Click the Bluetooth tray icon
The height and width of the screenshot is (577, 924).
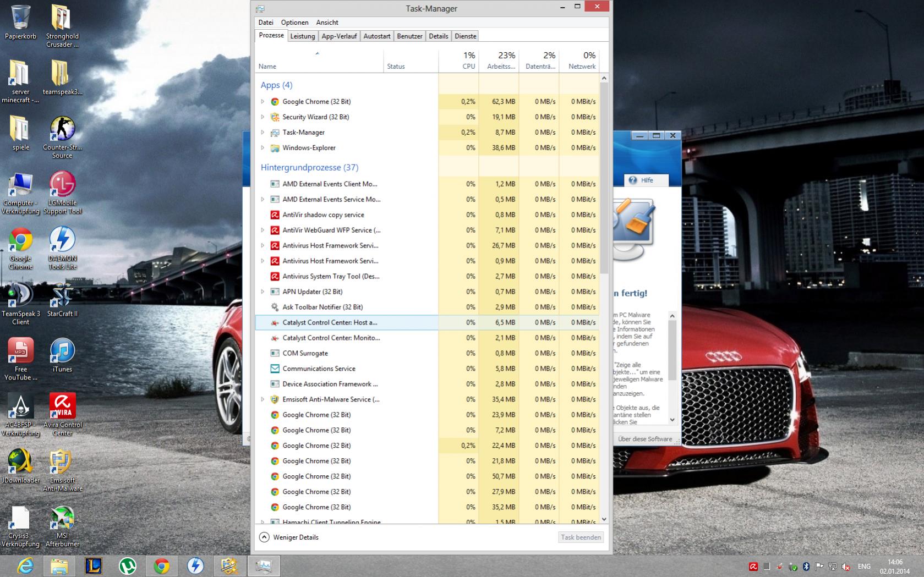click(x=806, y=567)
